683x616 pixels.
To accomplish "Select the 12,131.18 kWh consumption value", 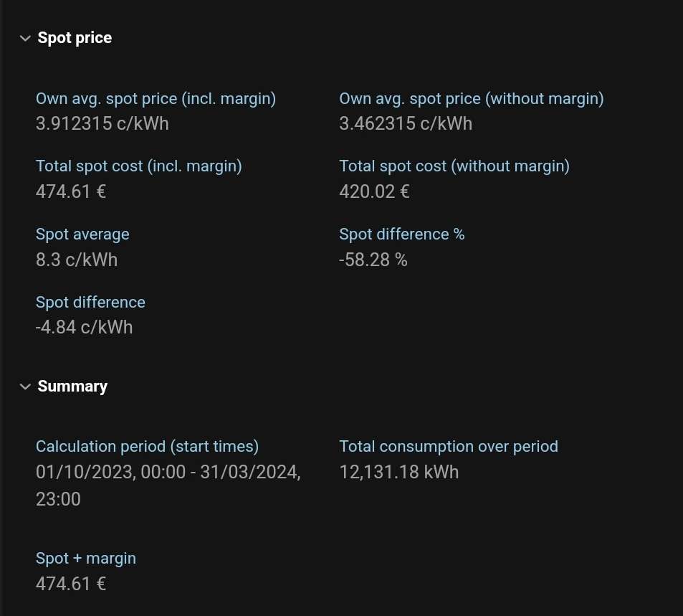I will 398,473.
